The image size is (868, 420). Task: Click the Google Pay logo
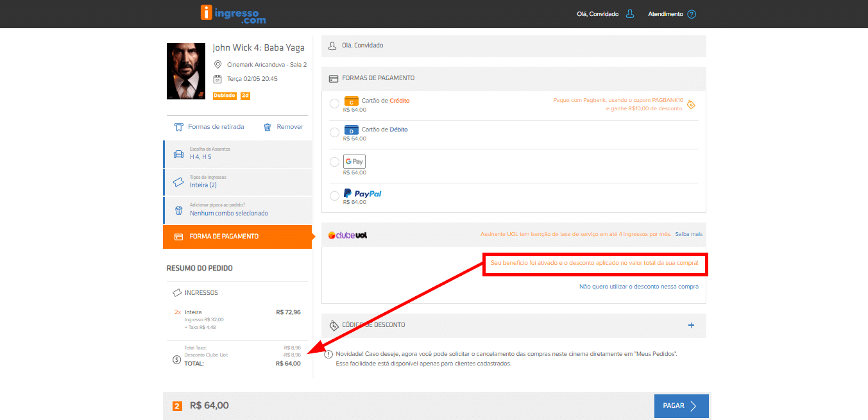(x=354, y=162)
